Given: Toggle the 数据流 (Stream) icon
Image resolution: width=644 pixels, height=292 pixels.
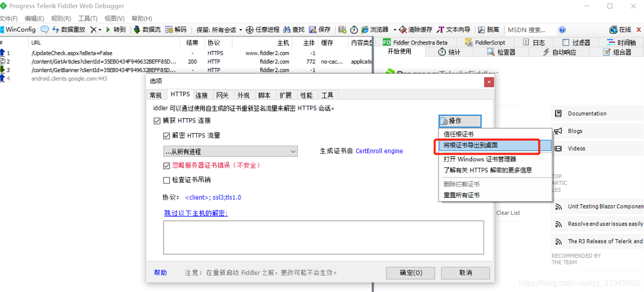Looking at the screenshot, I should pyautogui.click(x=137, y=30).
